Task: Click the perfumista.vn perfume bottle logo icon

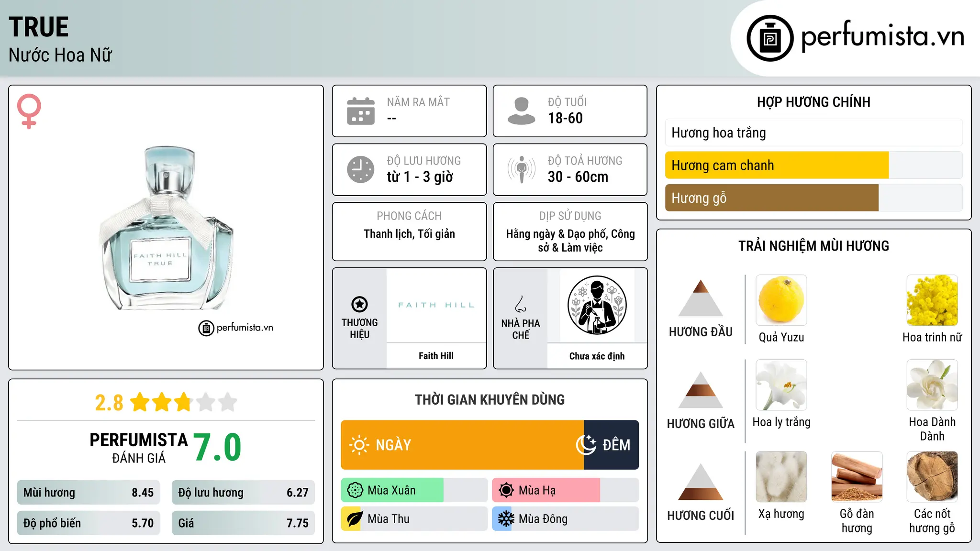Action: 770,38
